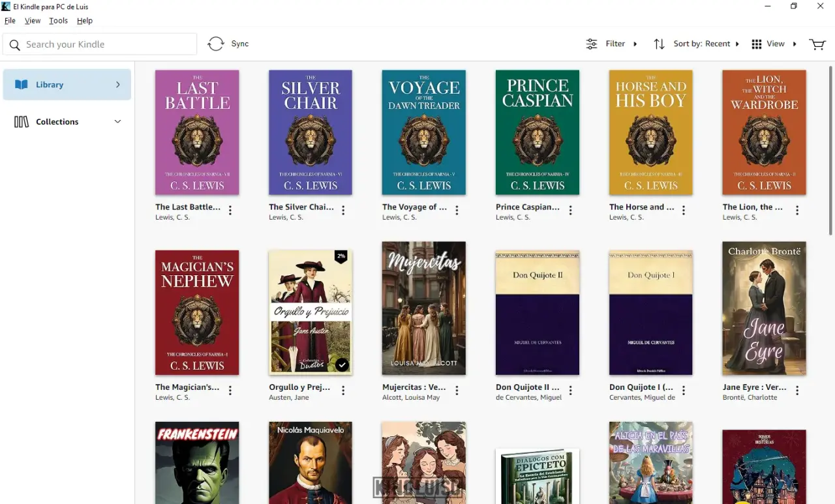Open The Last Battle book cover
Viewport: 835px width, 504px height.
tap(197, 132)
